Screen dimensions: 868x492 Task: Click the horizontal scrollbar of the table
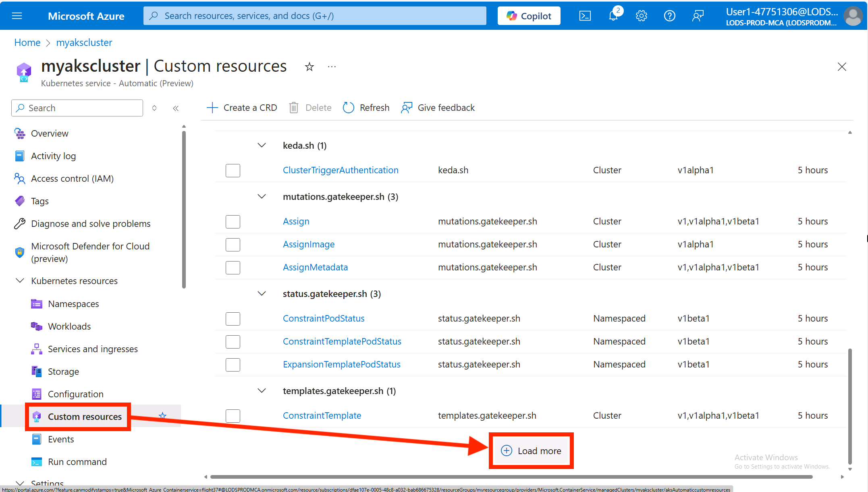[511, 477]
